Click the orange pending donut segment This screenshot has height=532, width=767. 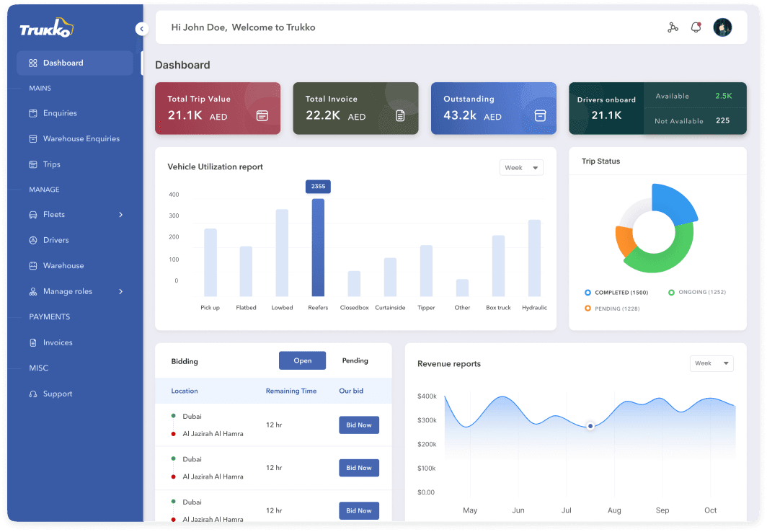624,240
